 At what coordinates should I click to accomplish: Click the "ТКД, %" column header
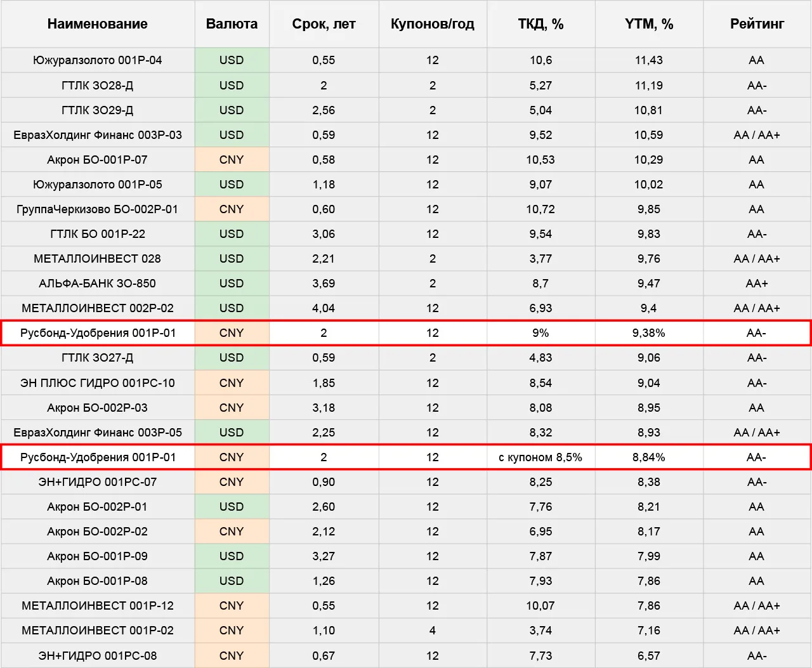[x=540, y=24]
